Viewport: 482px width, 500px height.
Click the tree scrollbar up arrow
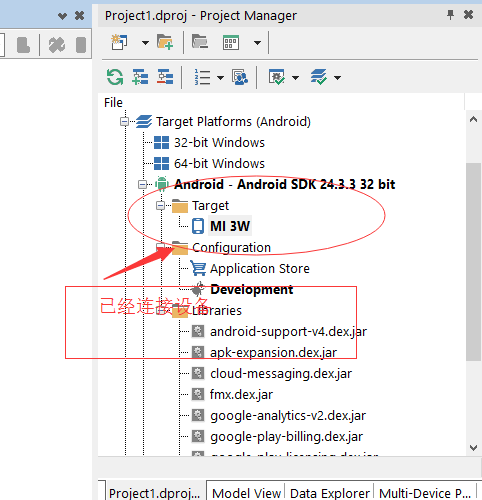click(x=473, y=119)
